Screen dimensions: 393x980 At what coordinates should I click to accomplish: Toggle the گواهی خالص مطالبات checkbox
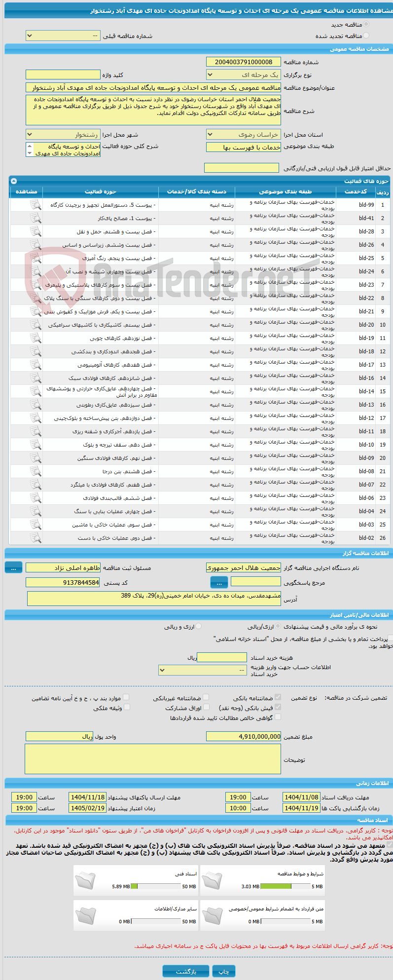click(278, 717)
